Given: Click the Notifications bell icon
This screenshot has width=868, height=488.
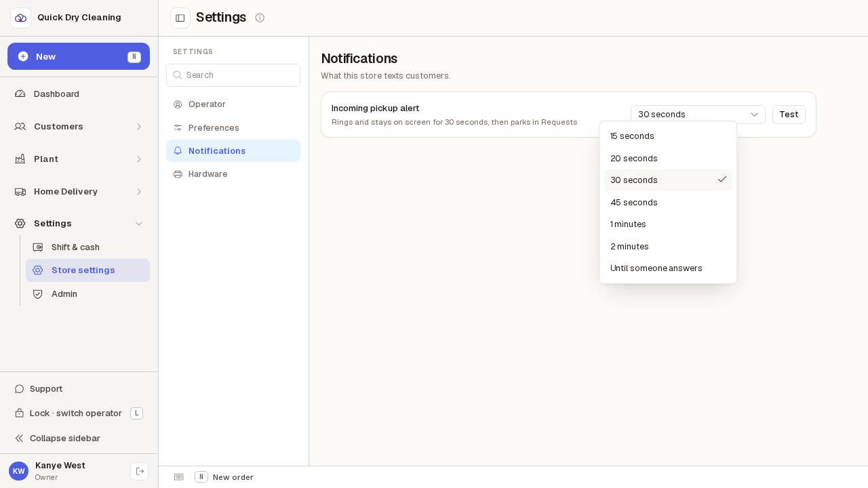Looking at the screenshot, I should (178, 151).
